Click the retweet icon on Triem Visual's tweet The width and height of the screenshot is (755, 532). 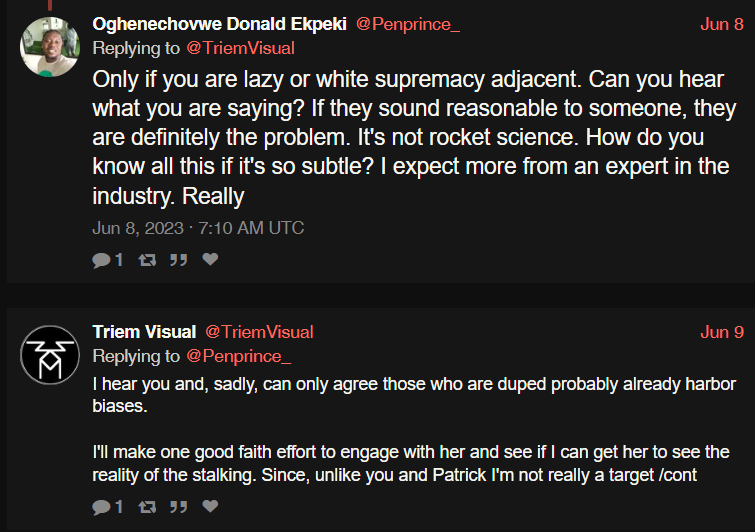(x=147, y=507)
